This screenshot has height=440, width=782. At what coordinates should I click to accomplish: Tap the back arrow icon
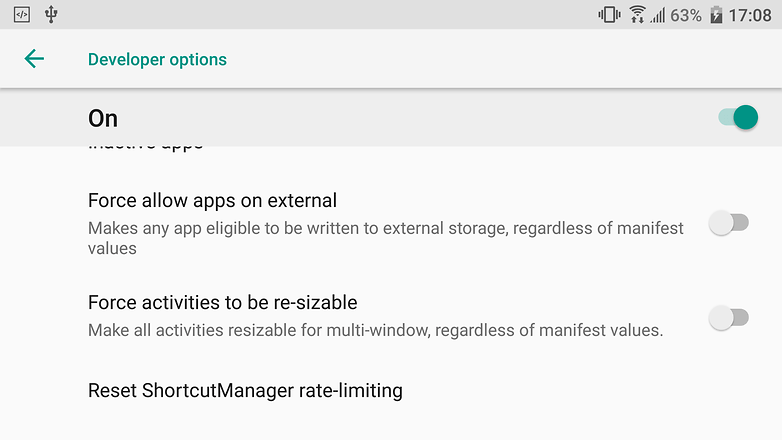34,59
